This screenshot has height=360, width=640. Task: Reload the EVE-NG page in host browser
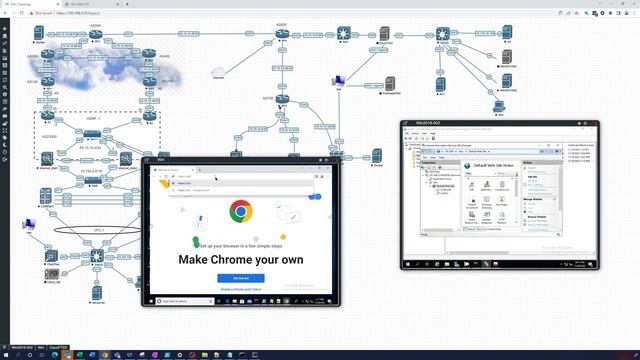click(22, 13)
